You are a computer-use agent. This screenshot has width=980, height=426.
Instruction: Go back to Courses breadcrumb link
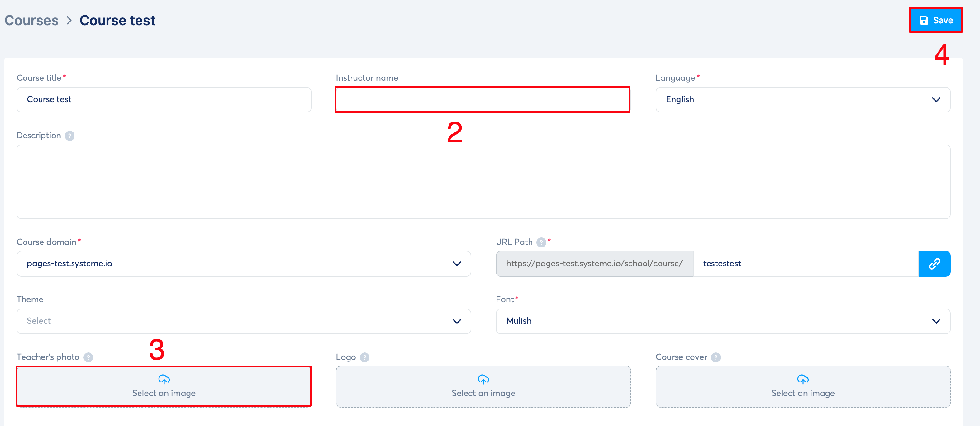[32, 20]
